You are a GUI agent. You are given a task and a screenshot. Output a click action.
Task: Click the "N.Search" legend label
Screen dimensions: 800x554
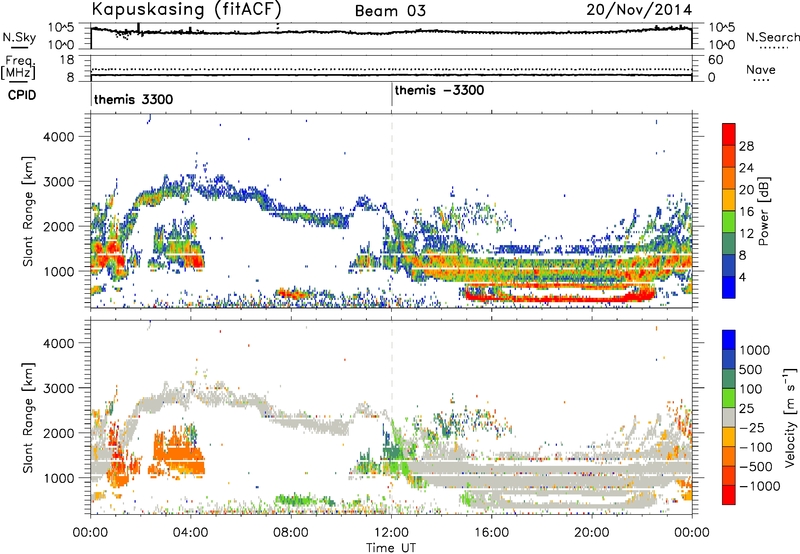tap(772, 37)
